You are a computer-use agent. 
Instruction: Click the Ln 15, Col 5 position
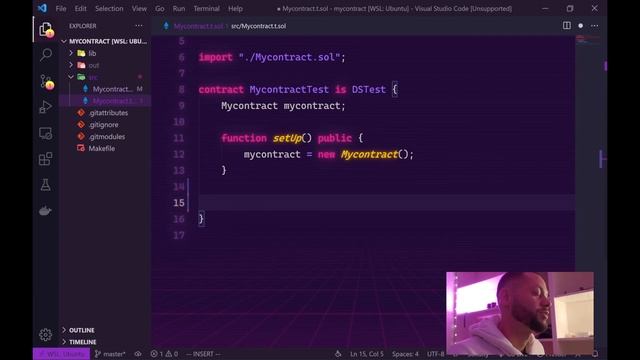tap(367, 354)
